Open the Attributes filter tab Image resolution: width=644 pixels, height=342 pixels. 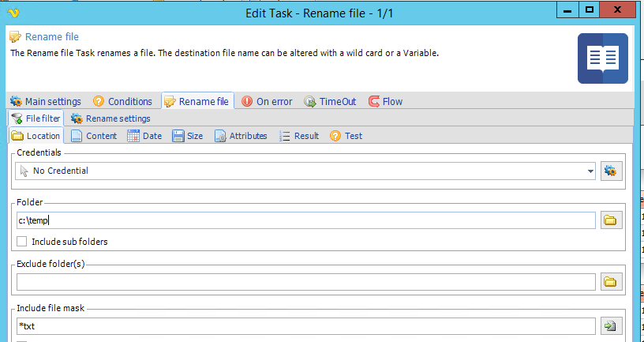tap(241, 136)
